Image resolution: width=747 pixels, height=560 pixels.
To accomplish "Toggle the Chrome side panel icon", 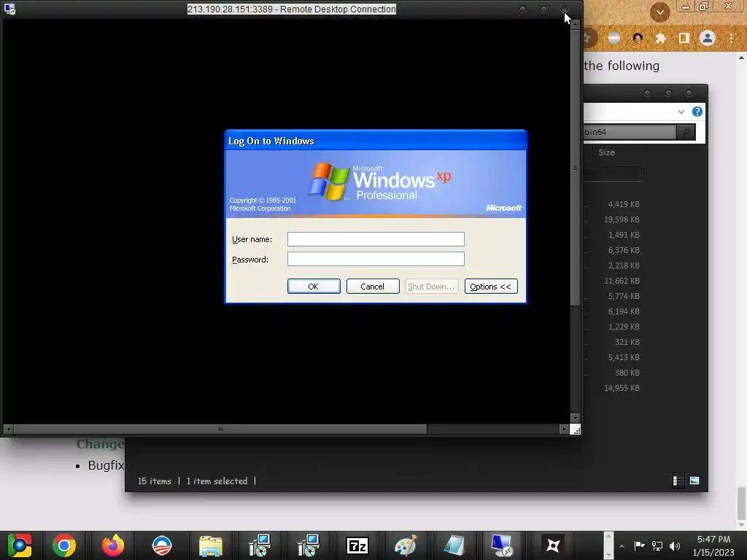I will (684, 38).
